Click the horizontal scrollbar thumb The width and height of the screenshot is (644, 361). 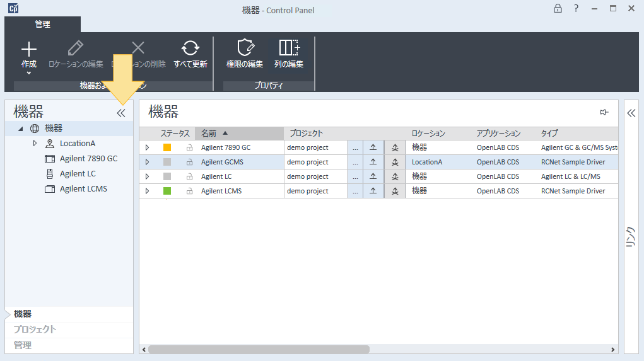[x=259, y=350]
